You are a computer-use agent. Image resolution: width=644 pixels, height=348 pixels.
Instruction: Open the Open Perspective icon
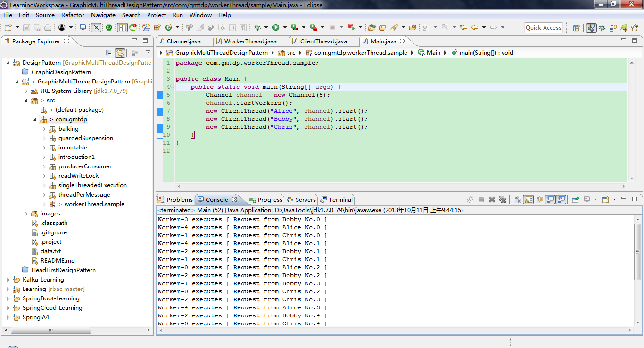576,28
